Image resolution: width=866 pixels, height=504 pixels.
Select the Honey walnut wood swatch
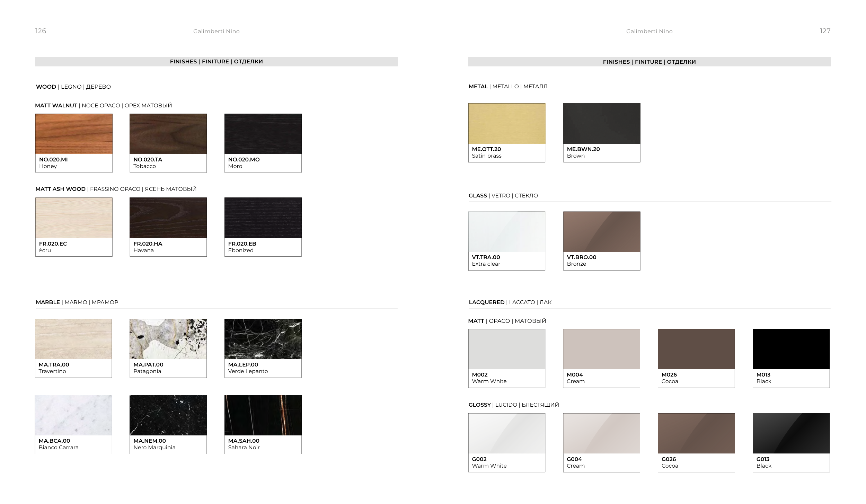tap(74, 134)
